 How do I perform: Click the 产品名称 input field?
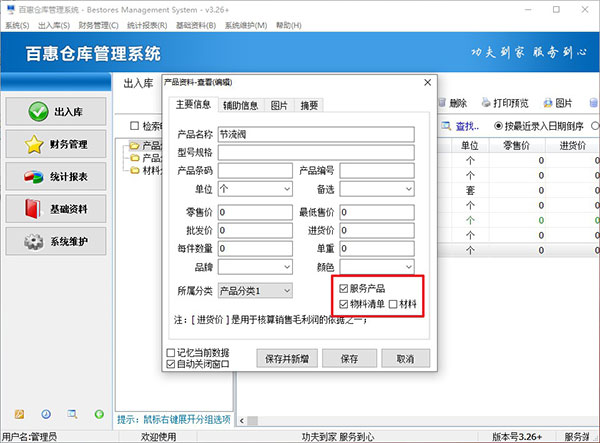tap(316, 135)
